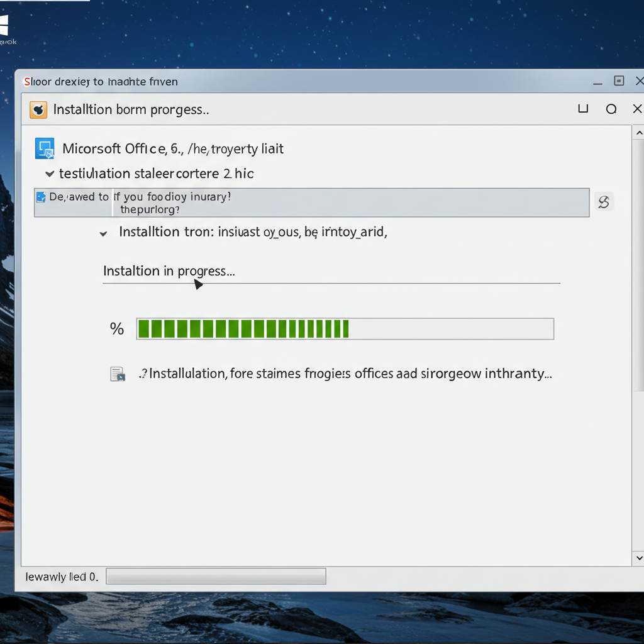Click the Installulation, fore staimes status text
Image resolution: width=644 pixels, height=644 pixels.
click(x=345, y=374)
